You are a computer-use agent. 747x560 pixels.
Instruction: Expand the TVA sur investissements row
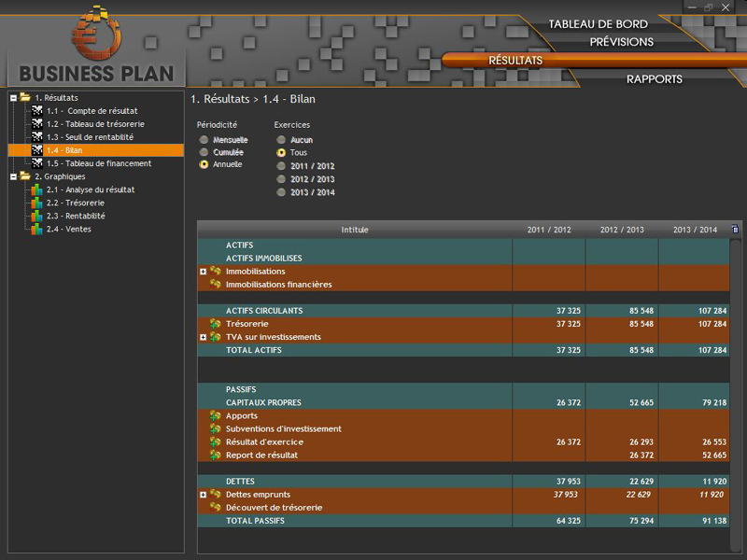coord(203,337)
